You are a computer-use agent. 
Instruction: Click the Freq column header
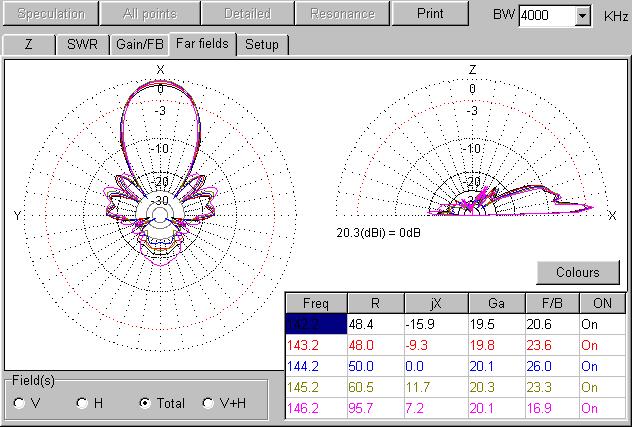(x=315, y=303)
